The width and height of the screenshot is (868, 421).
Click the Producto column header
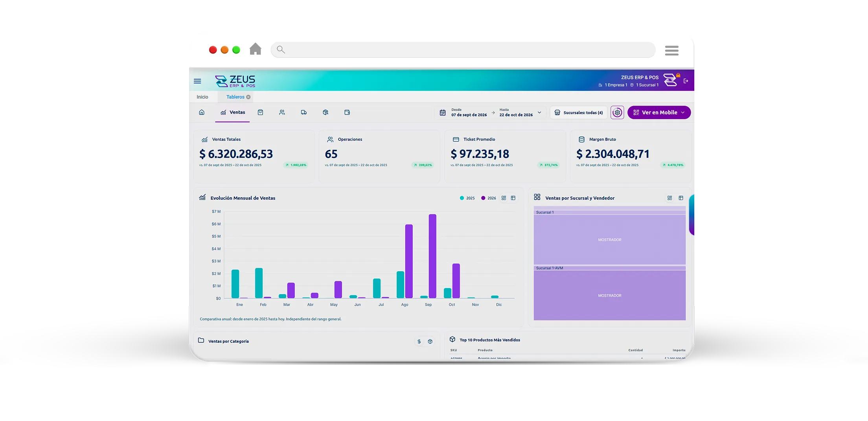pyautogui.click(x=485, y=350)
